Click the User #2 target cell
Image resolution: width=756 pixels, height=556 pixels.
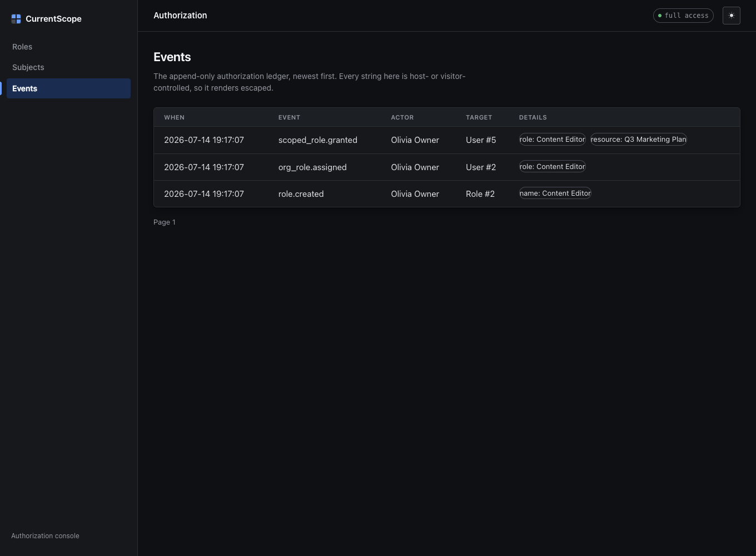481,167
